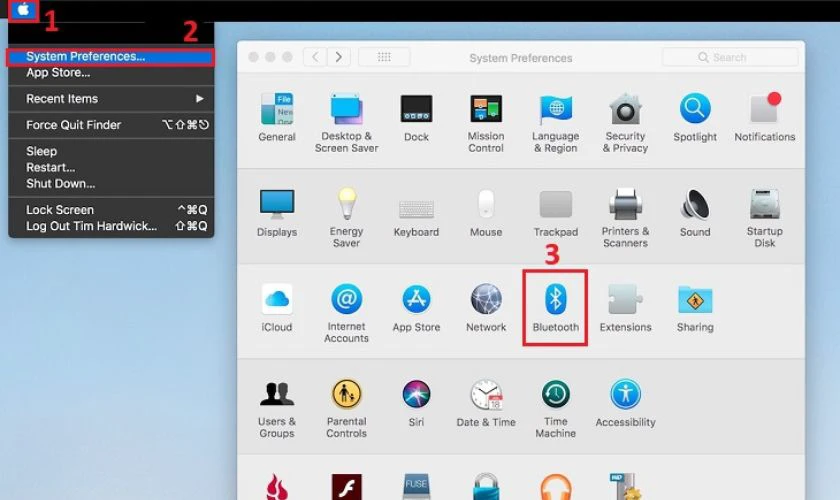Open the Siri settings icon
This screenshot has height=500, width=840.
coord(416,404)
